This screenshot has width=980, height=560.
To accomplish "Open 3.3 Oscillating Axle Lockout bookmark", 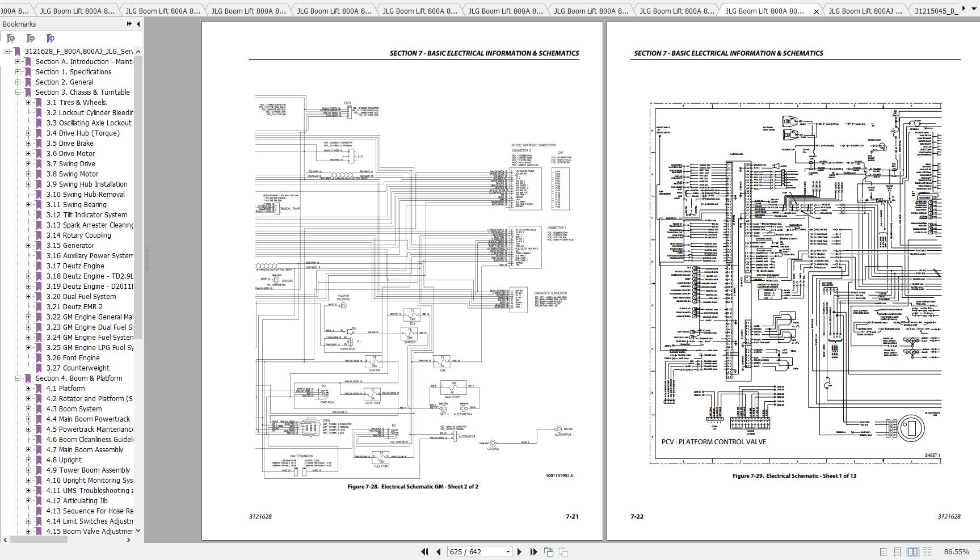I will click(89, 123).
